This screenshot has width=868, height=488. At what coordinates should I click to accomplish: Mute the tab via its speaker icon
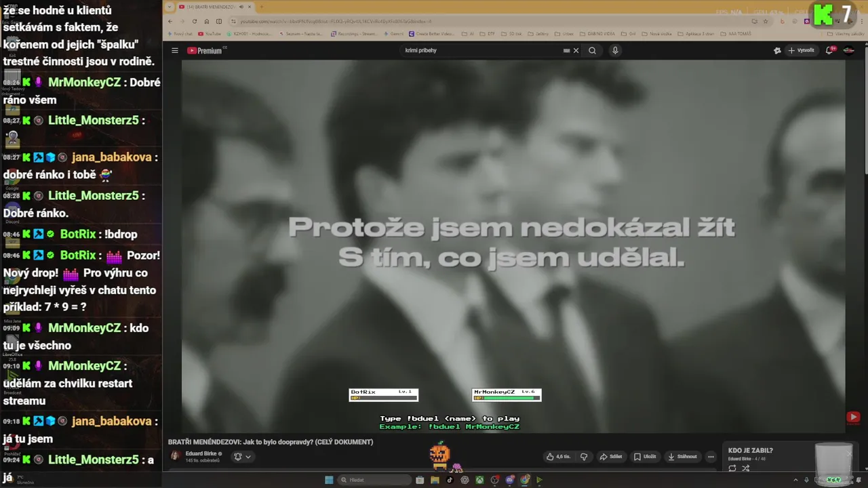pyautogui.click(x=241, y=7)
